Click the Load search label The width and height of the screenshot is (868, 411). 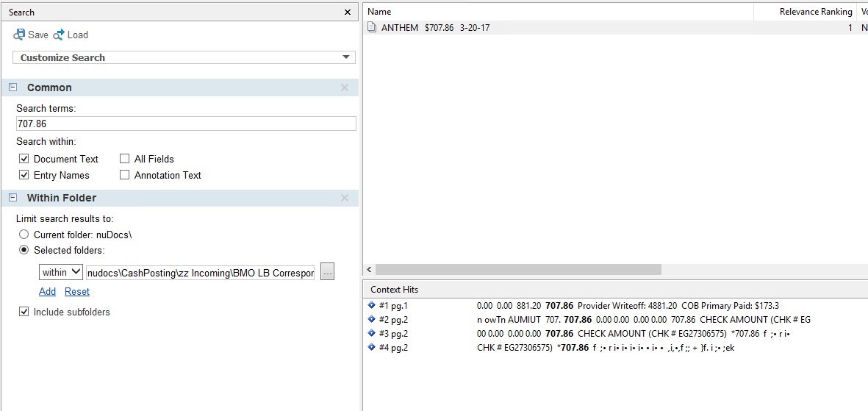point(77,35)
